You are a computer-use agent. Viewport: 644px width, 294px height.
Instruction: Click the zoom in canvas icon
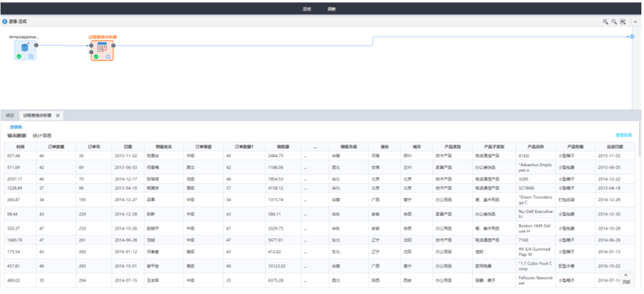pos(605,22)
